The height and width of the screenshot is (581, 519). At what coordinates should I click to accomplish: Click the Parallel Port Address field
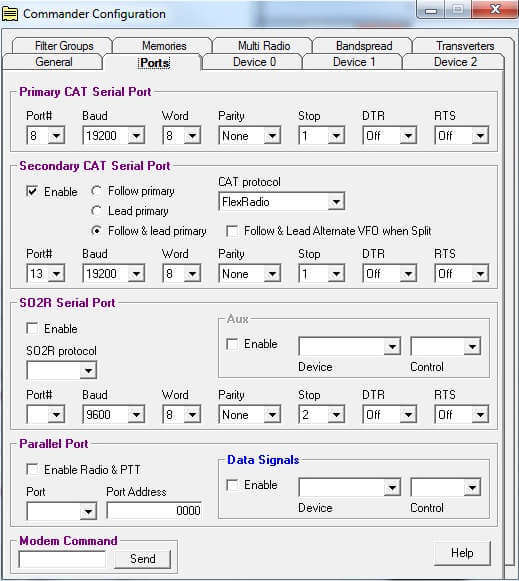point(154,511)
